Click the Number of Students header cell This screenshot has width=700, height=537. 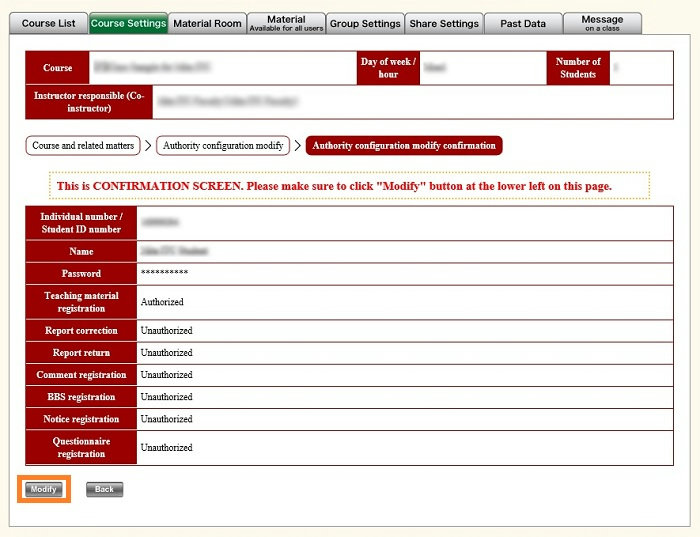pyautogui.click(x=578, y=68)
